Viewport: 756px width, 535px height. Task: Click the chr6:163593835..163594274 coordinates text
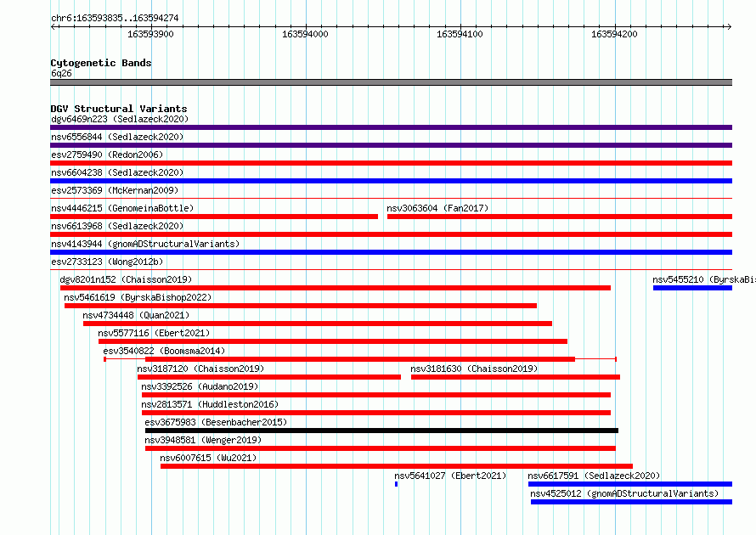115,19
